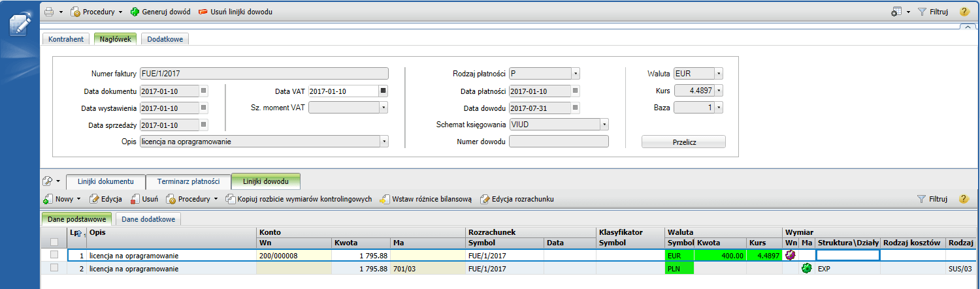This screenshot has height=289, width=980.
Task: Open calendar for Data wystawienia
Action: [x=203, y=108]
